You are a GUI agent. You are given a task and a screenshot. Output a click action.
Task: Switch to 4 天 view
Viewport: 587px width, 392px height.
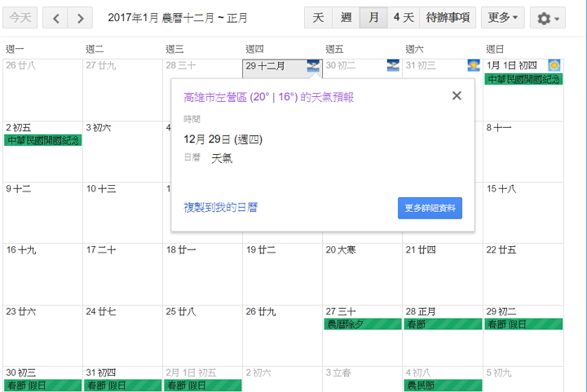403,17
